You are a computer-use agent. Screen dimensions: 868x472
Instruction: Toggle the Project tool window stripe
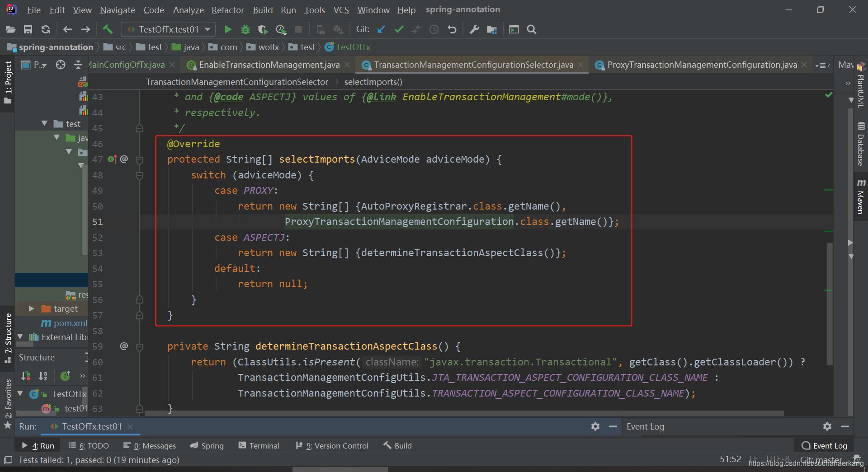(8, 82)
